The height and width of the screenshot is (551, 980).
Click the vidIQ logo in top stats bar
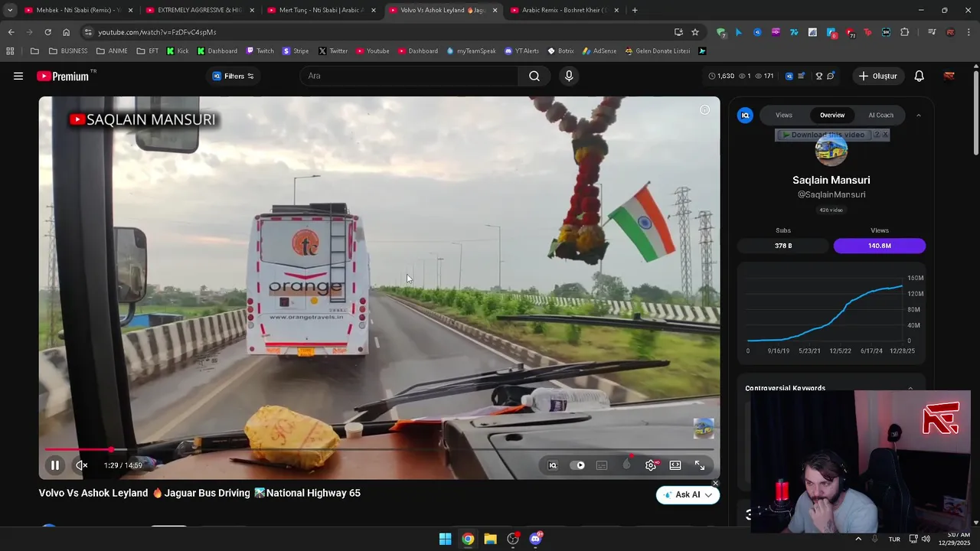[789, 76]
